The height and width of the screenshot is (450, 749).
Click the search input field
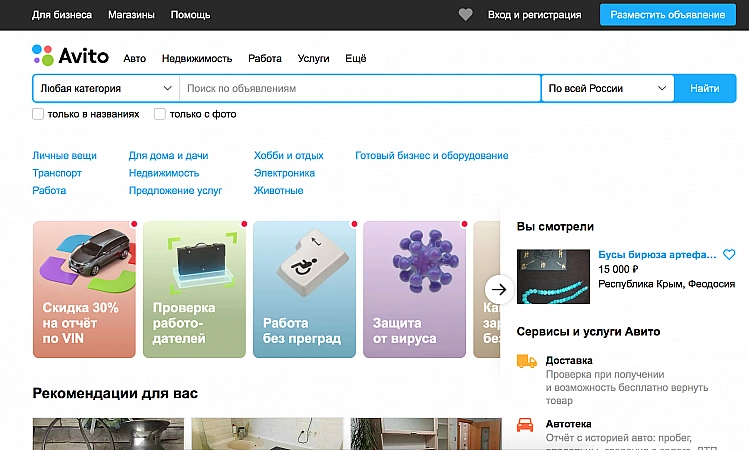coord(360,88)
